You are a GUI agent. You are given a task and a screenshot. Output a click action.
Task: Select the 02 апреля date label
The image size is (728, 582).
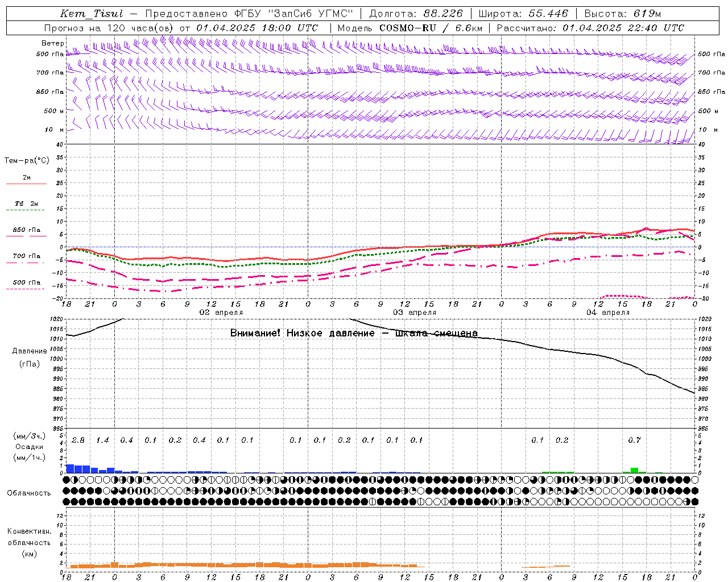[x=221, y=313]
